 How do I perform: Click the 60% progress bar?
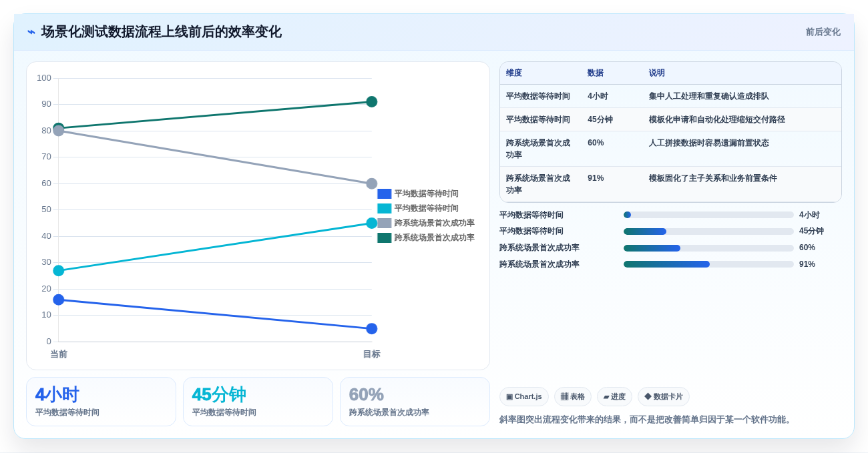[708, 248]
